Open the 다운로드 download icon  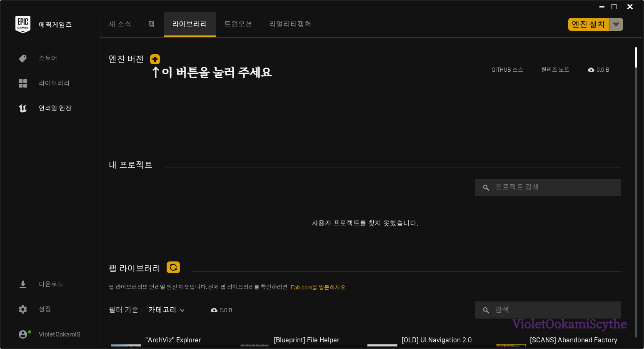pos(23,284)
